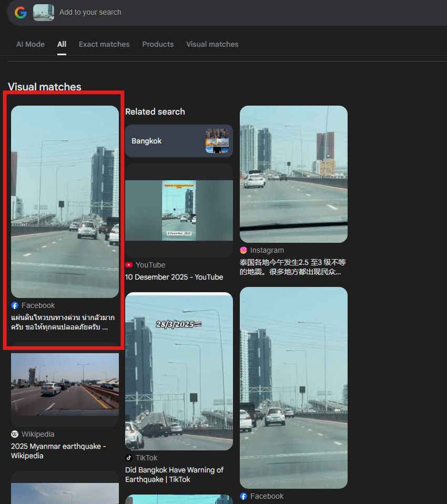Image resolution: width=447 pixels, height=504 pixels.
Task: Click the Wikipedia source icon
Action: [x=15, y=434]
